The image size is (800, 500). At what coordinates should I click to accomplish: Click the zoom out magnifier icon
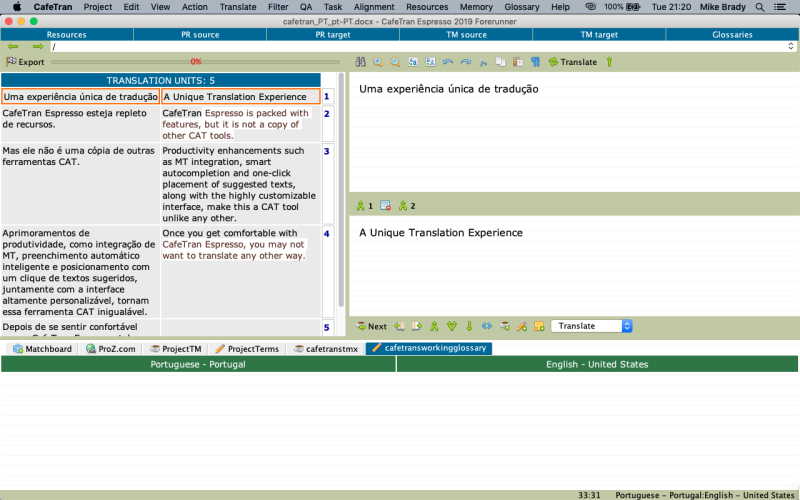pyautogui.click(x=395, y=62)
